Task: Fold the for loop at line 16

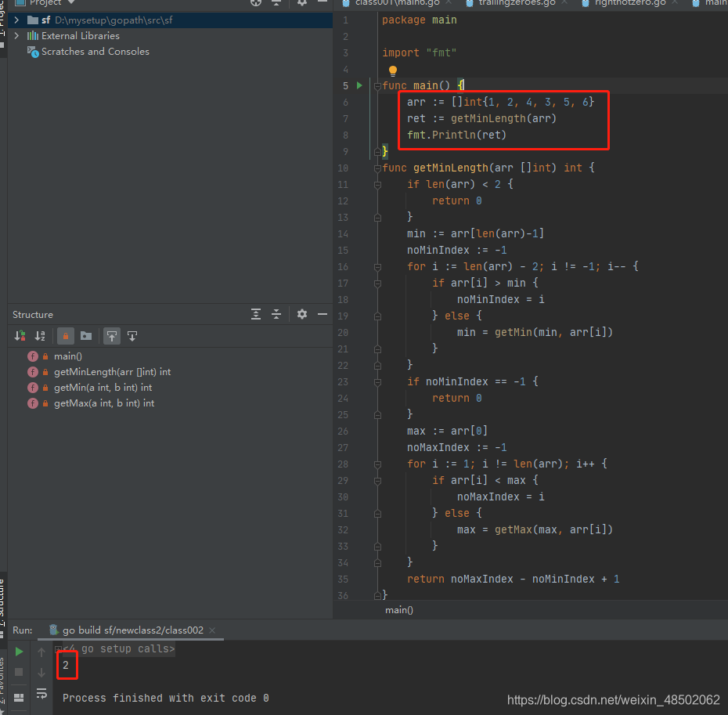Action: click(x=377, y=267)
